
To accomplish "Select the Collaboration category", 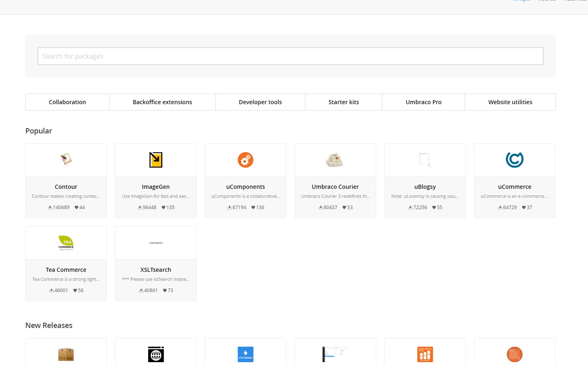I will pos(67,102).
